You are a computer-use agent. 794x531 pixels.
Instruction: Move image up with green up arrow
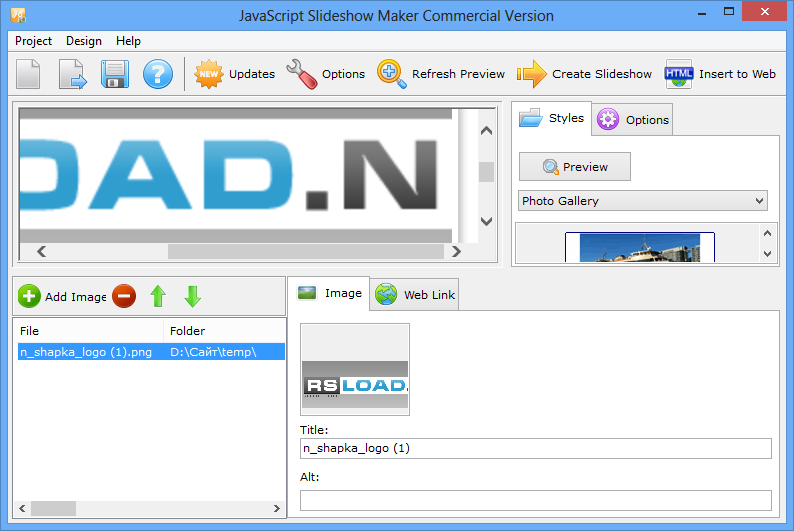(158, 296)
